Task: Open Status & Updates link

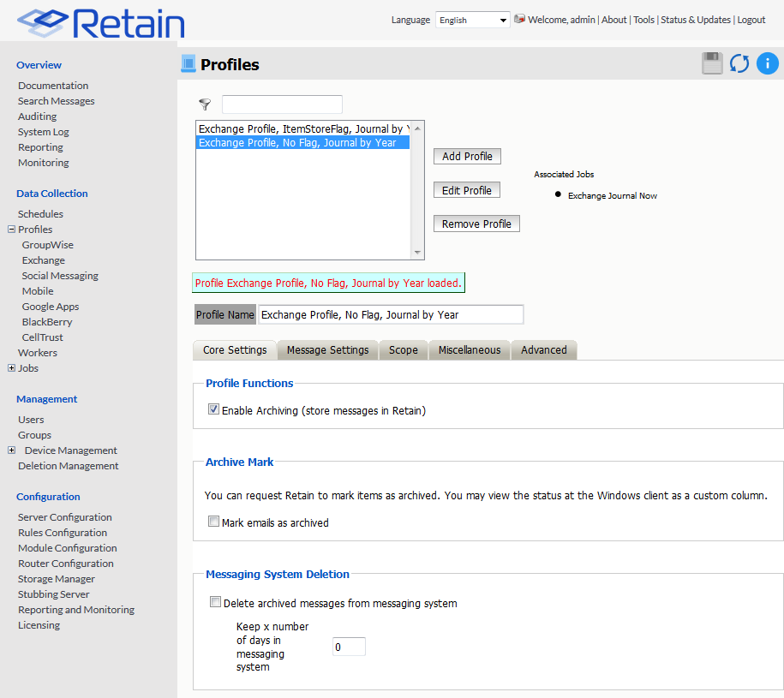Action: point(696,20)
